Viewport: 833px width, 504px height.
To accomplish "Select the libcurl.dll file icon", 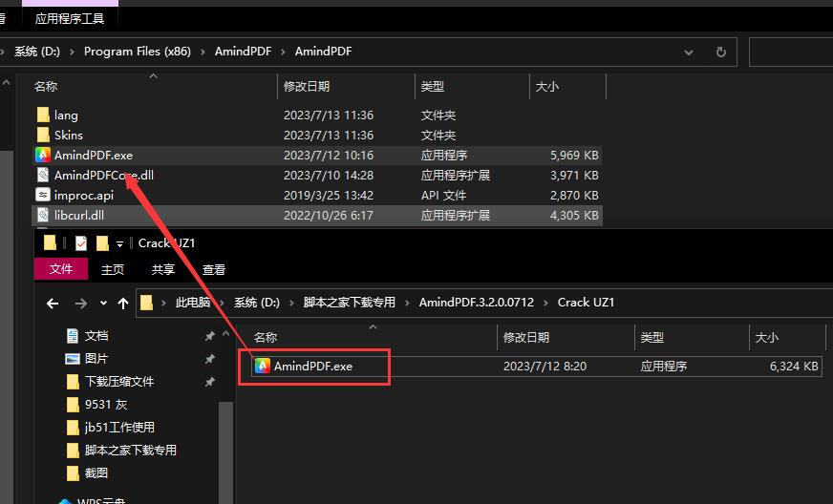I will pos(43,215).
